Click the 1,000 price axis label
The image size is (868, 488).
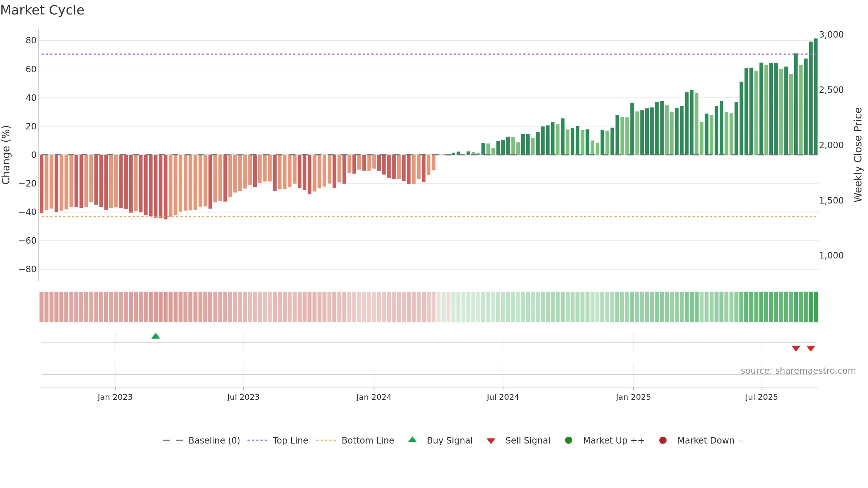831,256
